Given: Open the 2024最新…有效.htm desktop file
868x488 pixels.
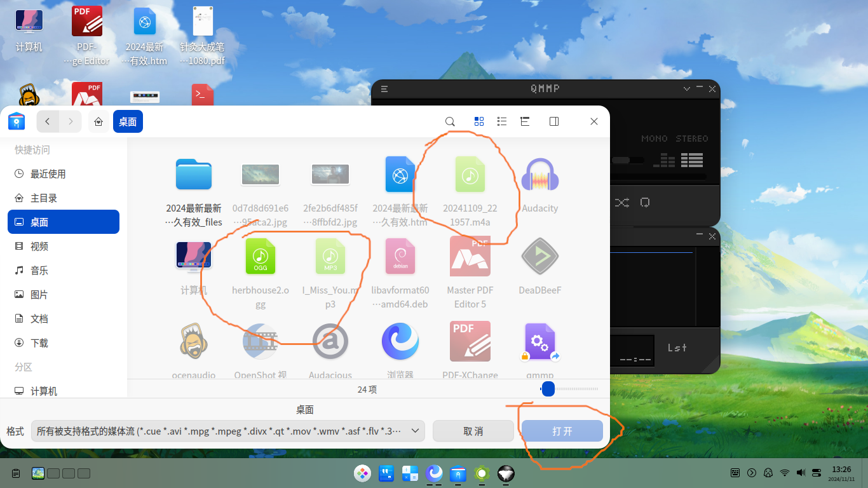Looking at the screenshot, I should pyautogui.click(x=145, y=36).
